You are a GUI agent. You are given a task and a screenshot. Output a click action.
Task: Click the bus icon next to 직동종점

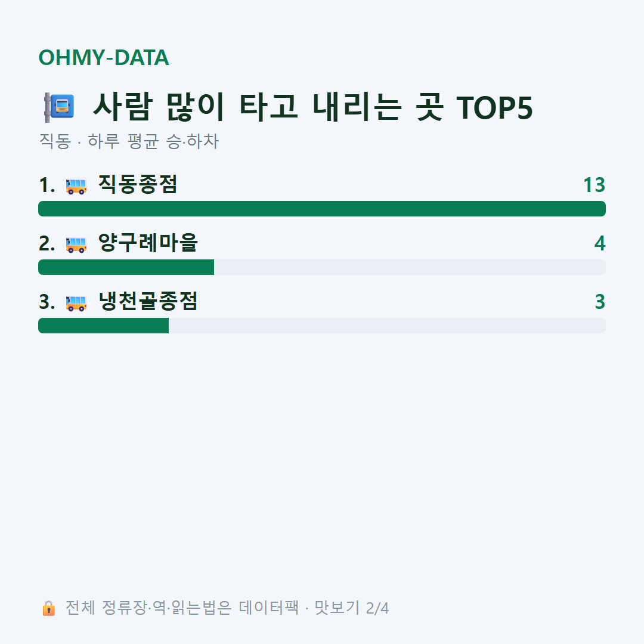[76, 186]
